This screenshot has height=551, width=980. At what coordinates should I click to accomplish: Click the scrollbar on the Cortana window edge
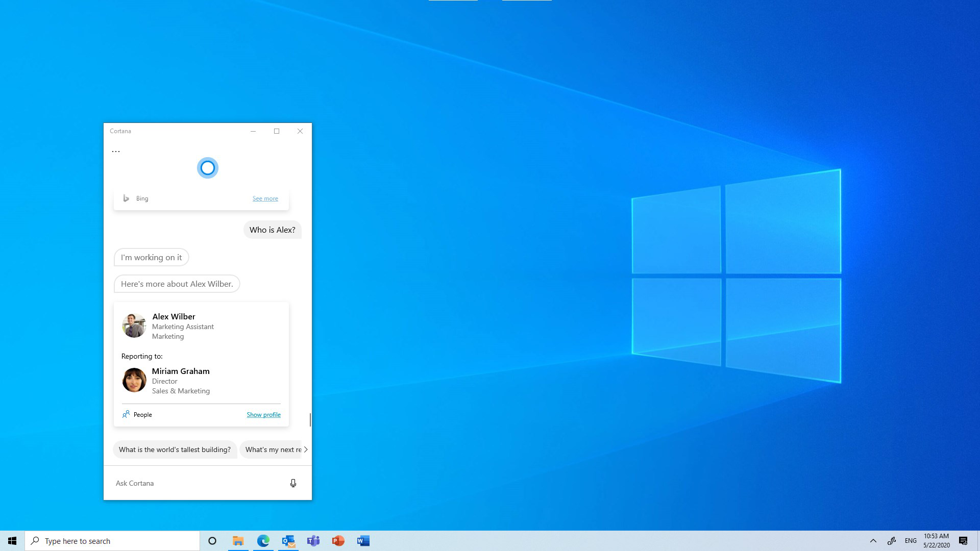pos(310,419)
